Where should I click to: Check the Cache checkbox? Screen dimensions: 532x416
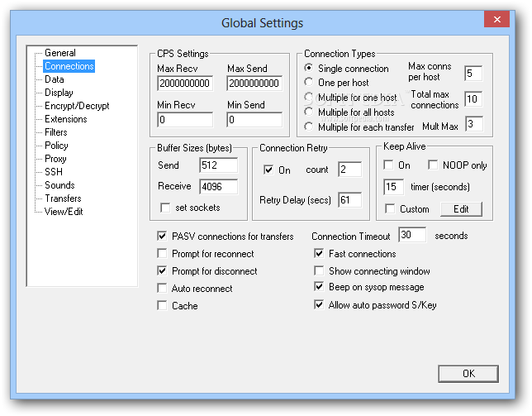162,306
